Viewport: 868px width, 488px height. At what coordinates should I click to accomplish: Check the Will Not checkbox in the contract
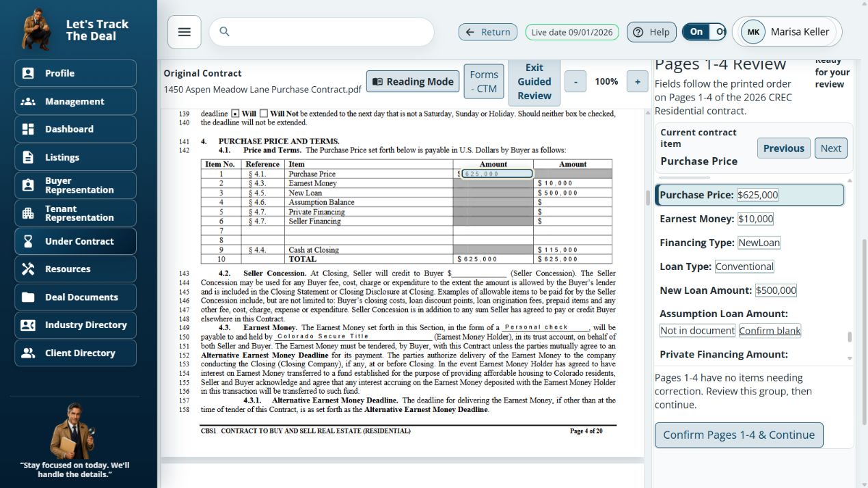[x=264, y=113]
